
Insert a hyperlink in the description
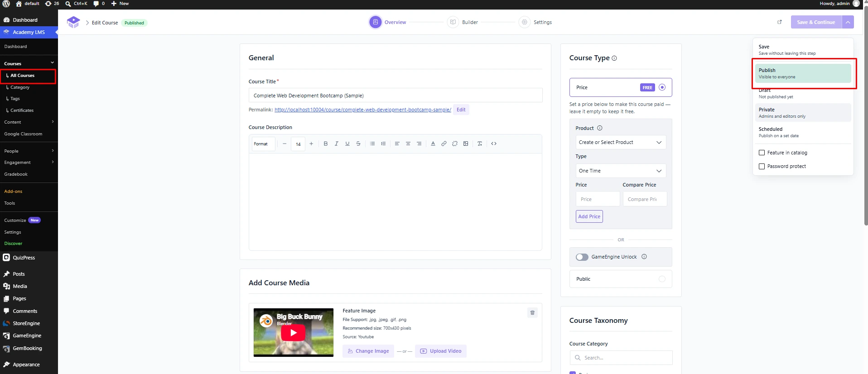[444, 144]
